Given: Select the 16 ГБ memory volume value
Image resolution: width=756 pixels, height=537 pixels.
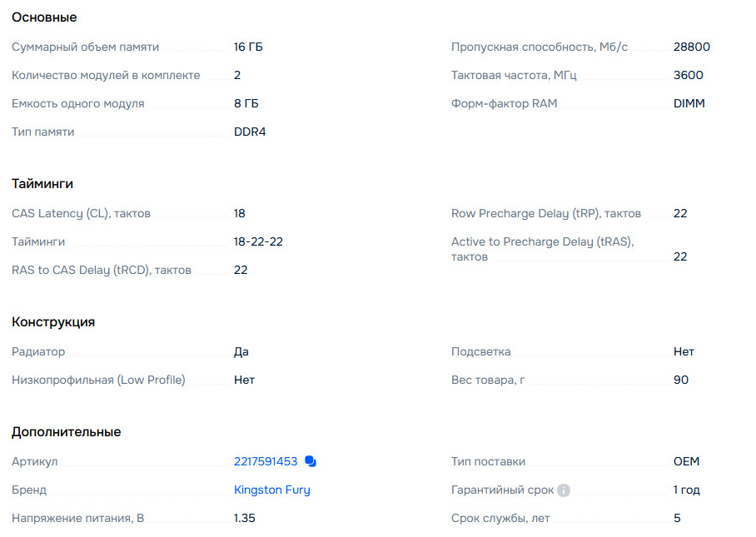Looking at the screenshot, I should click(248, 47).
